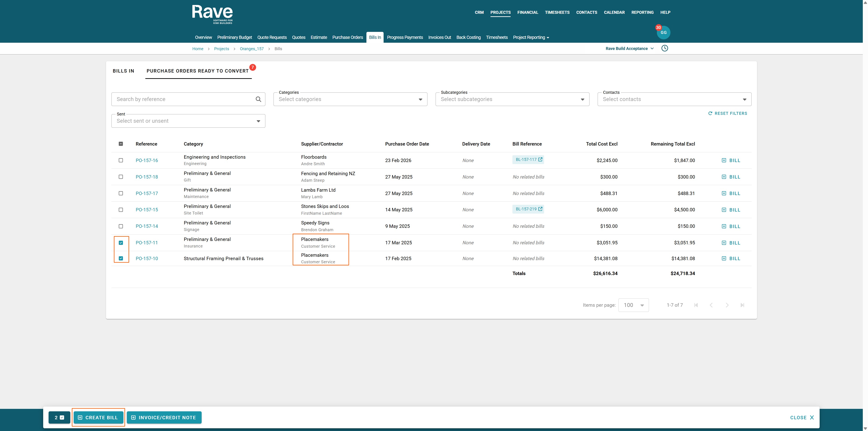
Task: Expand the Categories dropdown
Action: tap(350, 99)
